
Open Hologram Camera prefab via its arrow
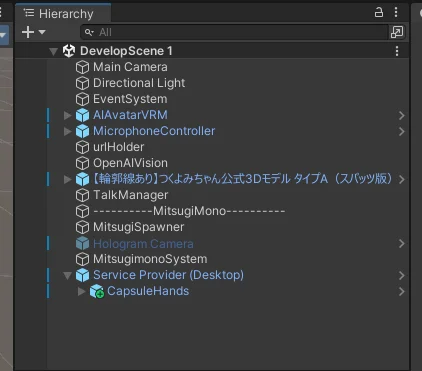(x=402, y=243)
